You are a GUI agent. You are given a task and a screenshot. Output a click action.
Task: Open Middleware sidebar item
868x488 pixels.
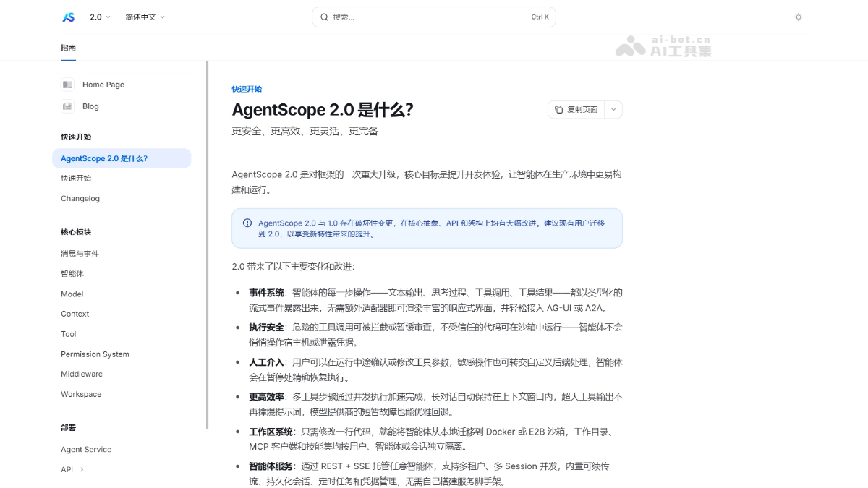(82, 374)
